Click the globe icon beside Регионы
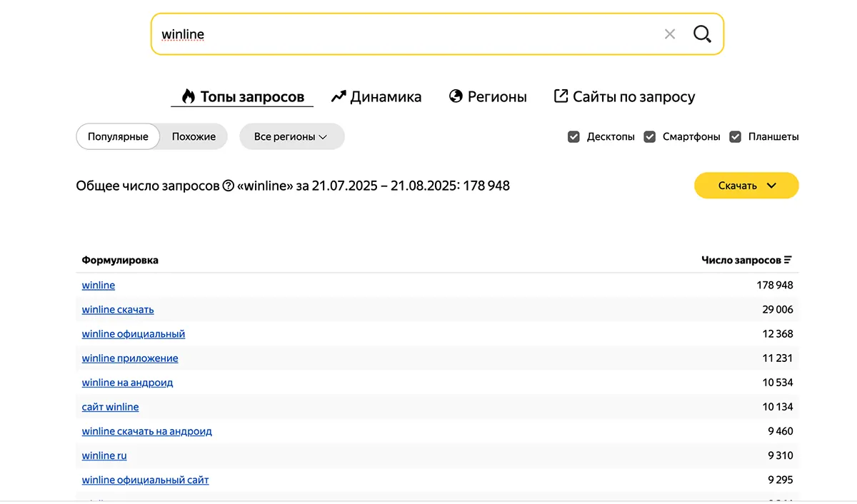Screen dimensions: 857x504 [x=455, y=96]
